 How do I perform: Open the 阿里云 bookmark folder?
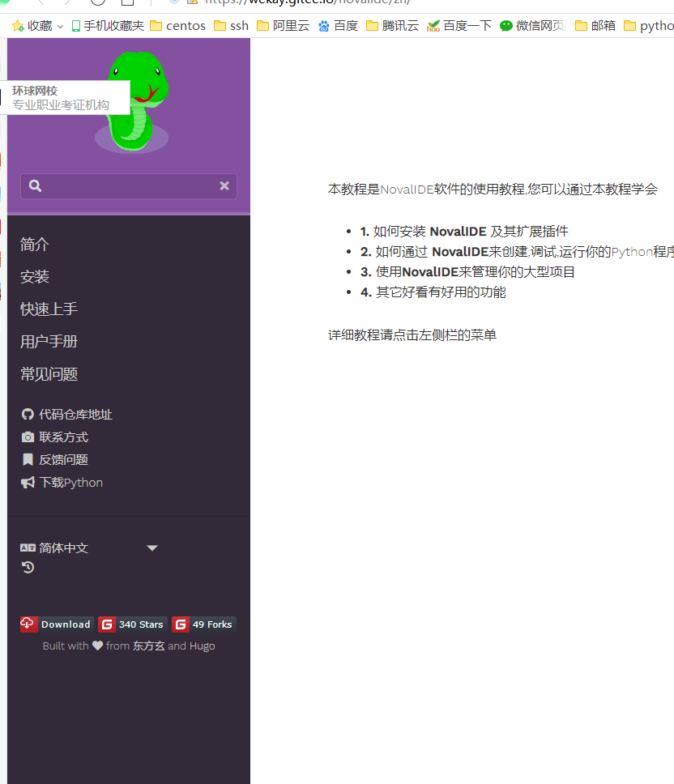pyautogui.click(x=283, y=25)
